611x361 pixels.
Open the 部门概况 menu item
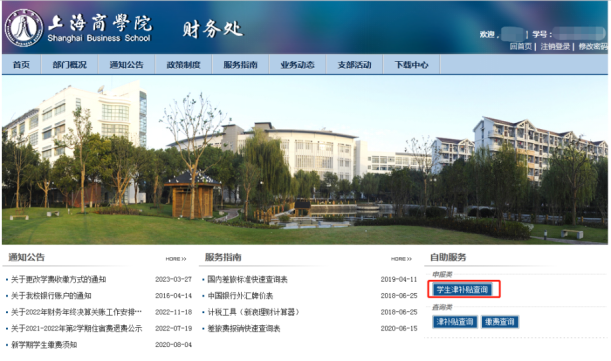pyautogui.click(x=69, y=64)
